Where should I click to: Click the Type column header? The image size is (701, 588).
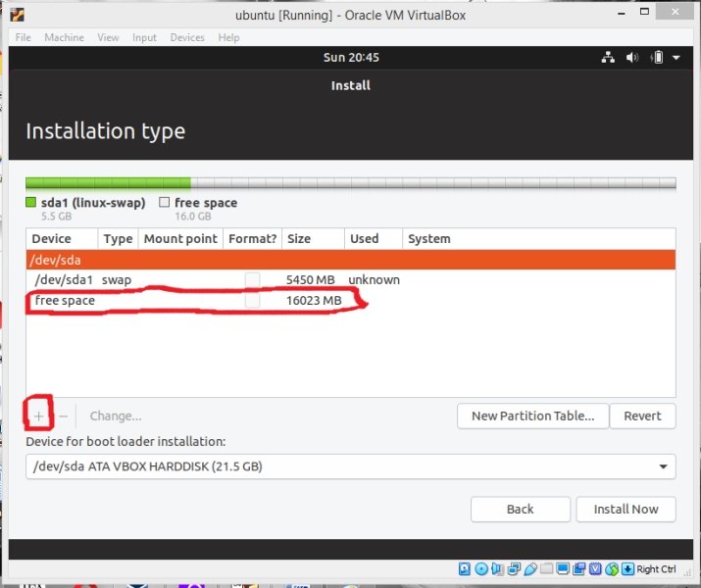[118, 238]
